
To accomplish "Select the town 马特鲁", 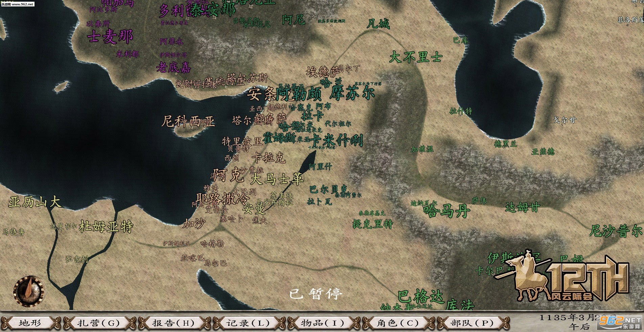I will click(x=14, y=232).
